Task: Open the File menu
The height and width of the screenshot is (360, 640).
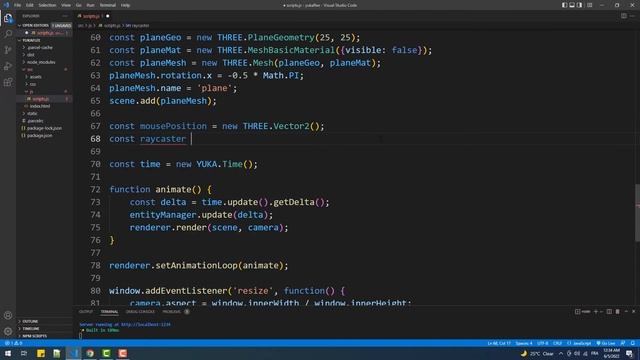Action: (x=18, y=5)
